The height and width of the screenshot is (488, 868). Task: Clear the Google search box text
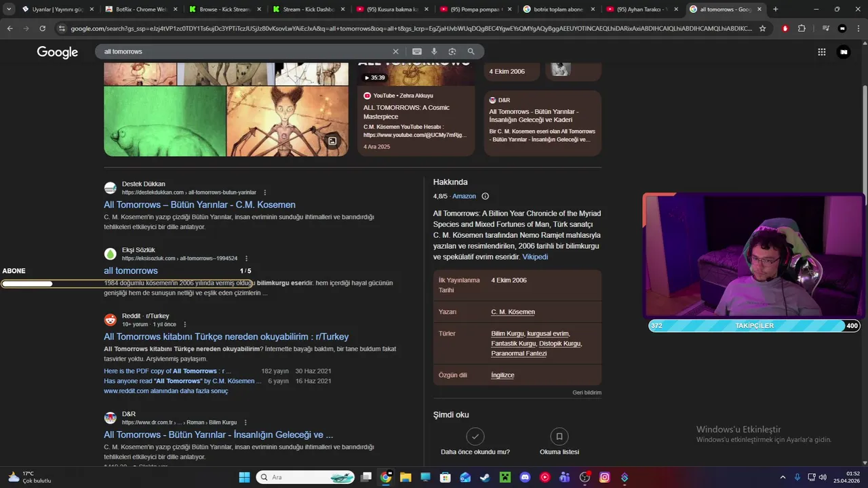point(396,52)
